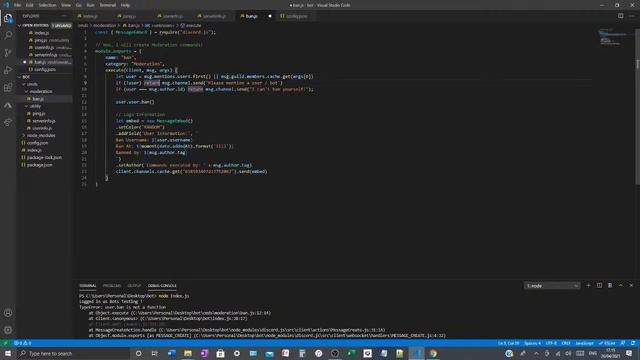Open the Manage gear in activity bar
Image resolution: width=640 pixels, height=360 pixels.
(x=8, y=330)
